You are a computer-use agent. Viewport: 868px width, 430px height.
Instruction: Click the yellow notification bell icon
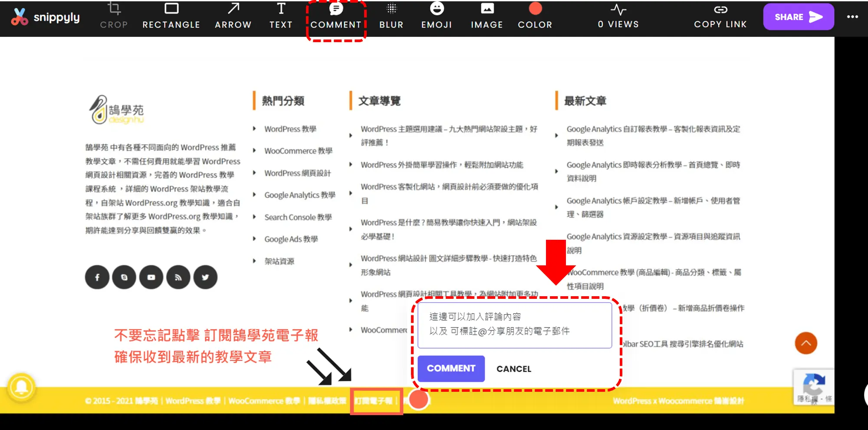pyautogui.click(x=21, y=387)
